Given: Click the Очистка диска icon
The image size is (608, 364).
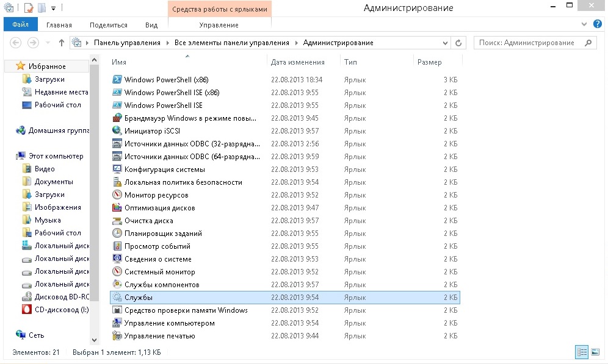Looking at the screenshot, I should pyautogui.click(x=117, y=220).
